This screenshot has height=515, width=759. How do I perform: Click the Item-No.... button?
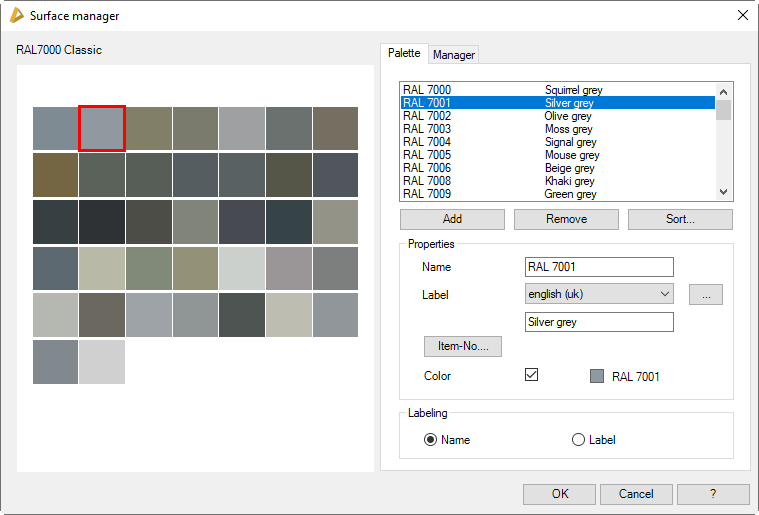coord(462,347)
